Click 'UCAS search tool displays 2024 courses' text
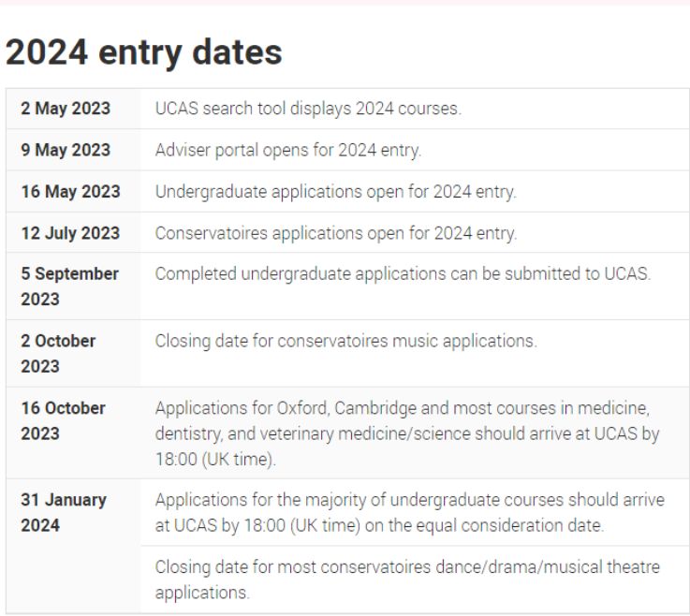 308,109
